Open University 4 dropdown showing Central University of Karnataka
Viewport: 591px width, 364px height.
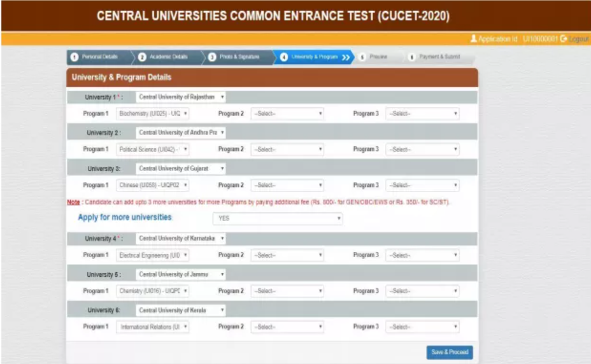point(180,239)
